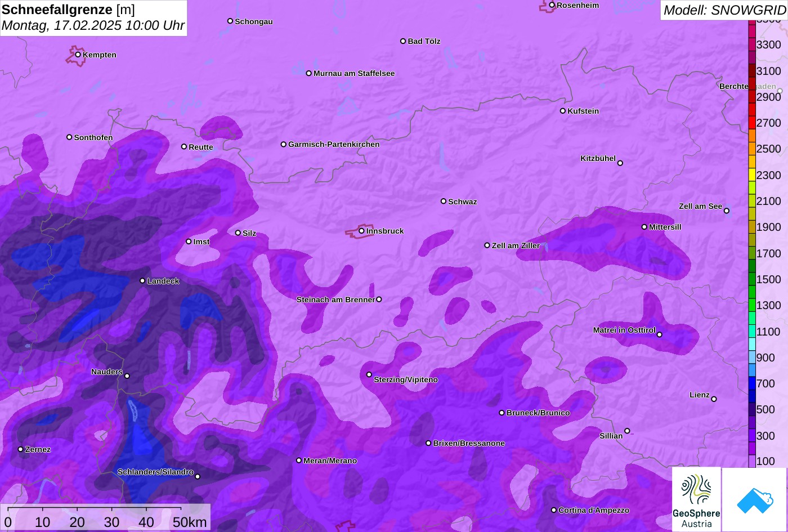The height and width of the screenshot is (532, 788).
Task: Click the Matrei in Osttirol marker dot
Action: [659, 334]
